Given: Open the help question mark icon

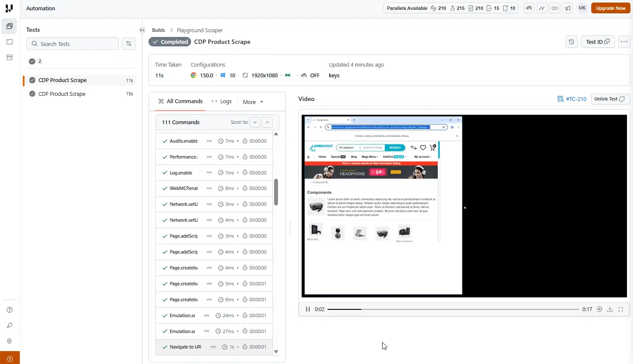Looking at the screenshot, I should click(9, 310).
